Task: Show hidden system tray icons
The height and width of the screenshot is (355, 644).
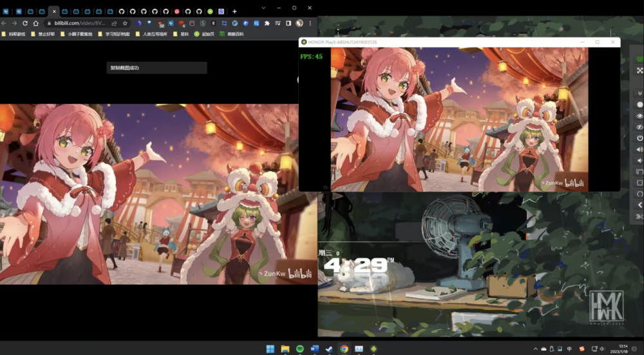Action: point(535,349)
